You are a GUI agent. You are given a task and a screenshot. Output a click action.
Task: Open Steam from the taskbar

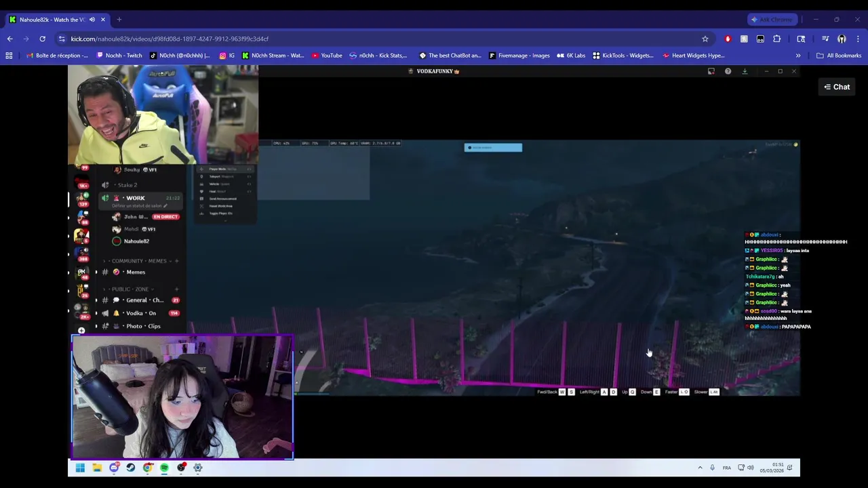[x=130, y=468]
